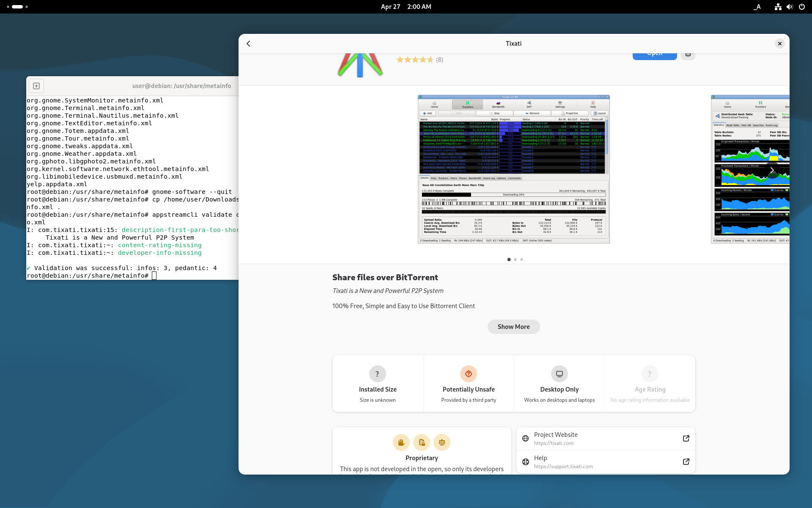
Task: Go back using the header back arrow
Action: click(248, 44)
